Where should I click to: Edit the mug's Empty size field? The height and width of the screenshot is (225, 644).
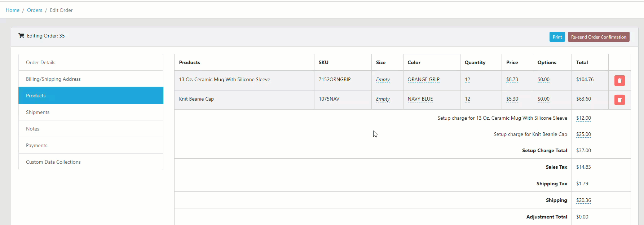pos(383,79)
